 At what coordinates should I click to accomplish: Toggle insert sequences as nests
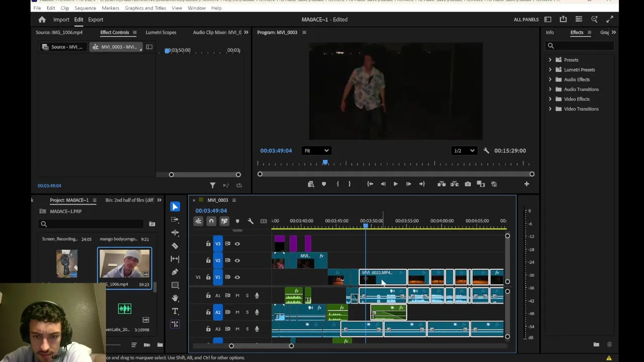(198, 221)
